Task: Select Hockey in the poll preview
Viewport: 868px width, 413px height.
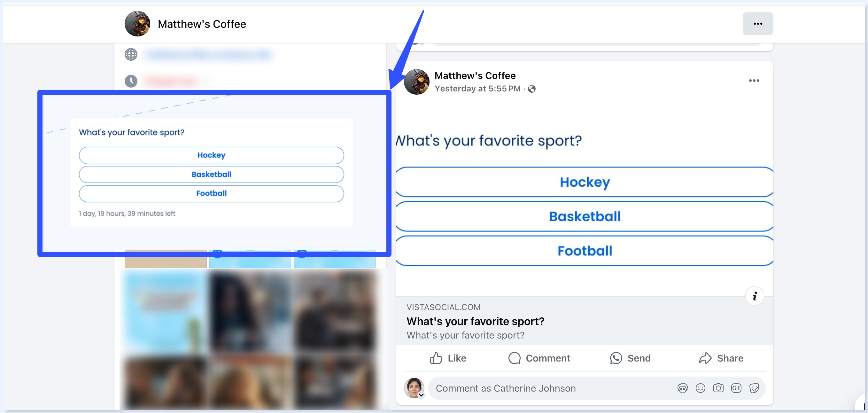Action: [585, 182]
